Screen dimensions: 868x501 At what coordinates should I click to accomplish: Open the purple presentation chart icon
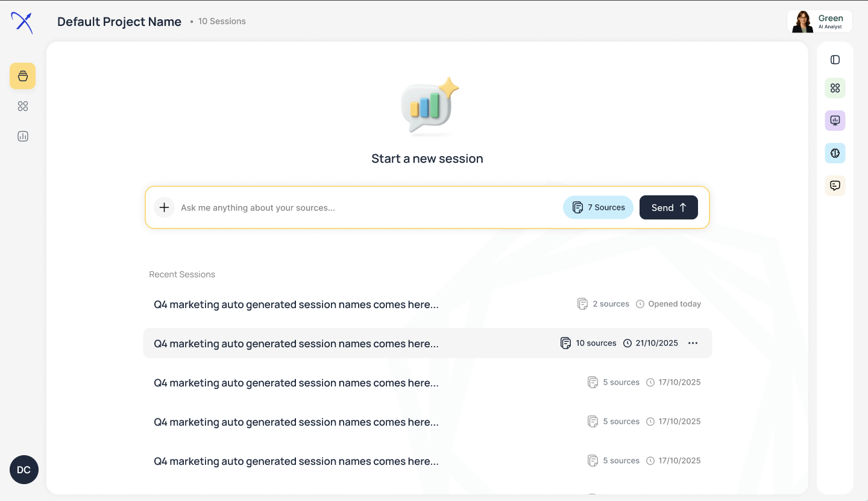835,121
